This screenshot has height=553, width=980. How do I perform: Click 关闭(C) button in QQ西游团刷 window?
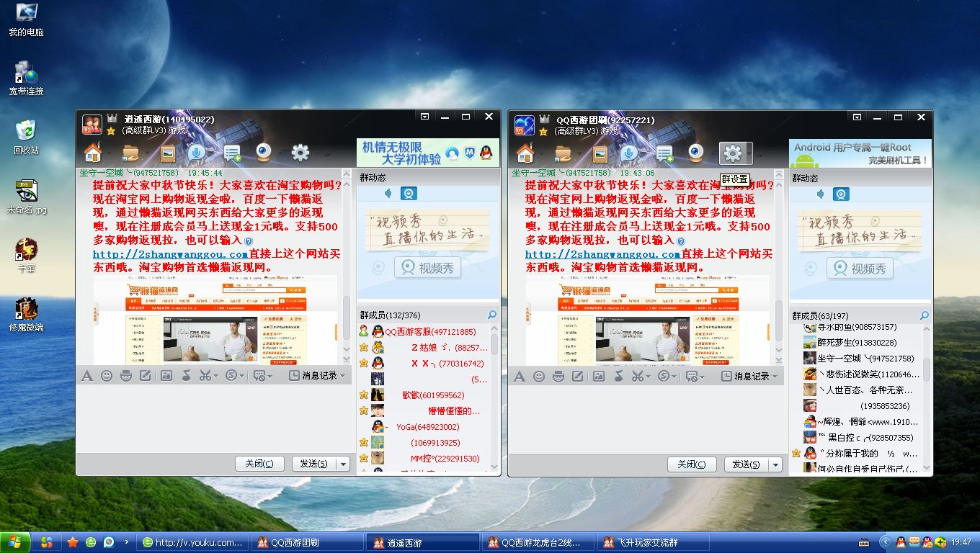[692, 464]
